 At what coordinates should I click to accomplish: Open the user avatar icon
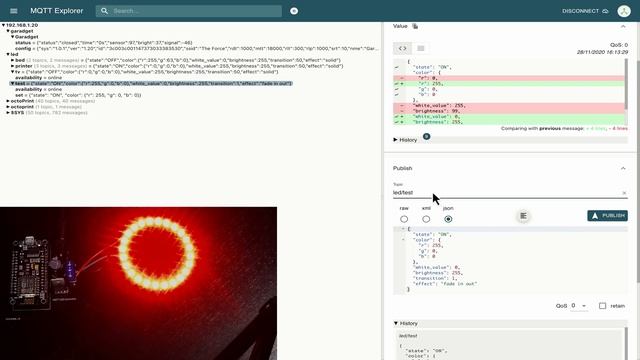click(624, 11)
